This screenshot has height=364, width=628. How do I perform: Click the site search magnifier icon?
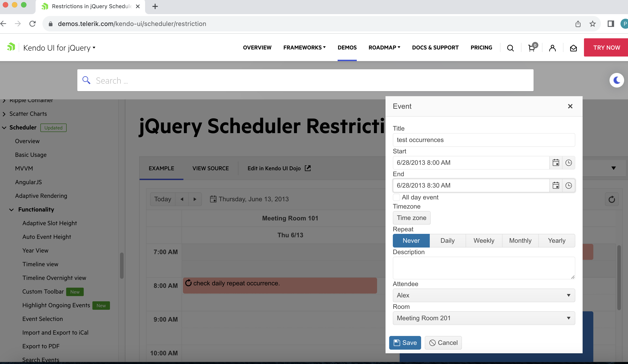(x=510, y=48)
